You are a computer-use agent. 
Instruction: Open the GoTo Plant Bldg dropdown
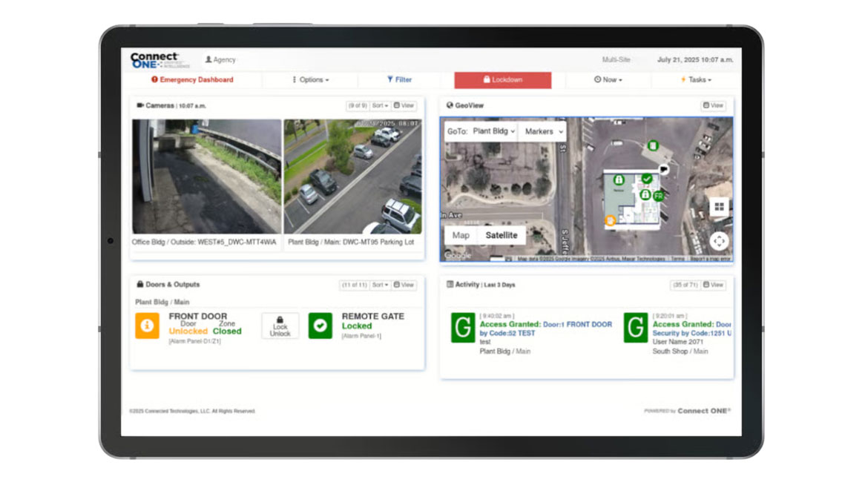481,131
